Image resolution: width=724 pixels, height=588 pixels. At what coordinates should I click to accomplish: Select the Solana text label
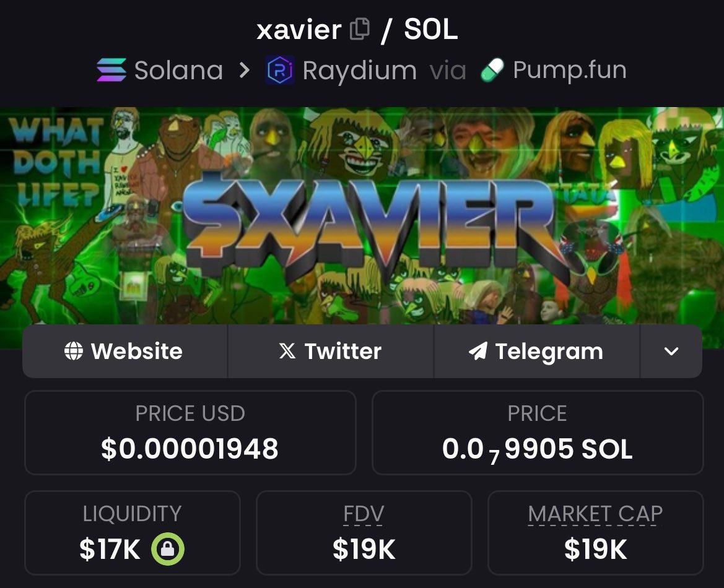[x=179, y=70]
